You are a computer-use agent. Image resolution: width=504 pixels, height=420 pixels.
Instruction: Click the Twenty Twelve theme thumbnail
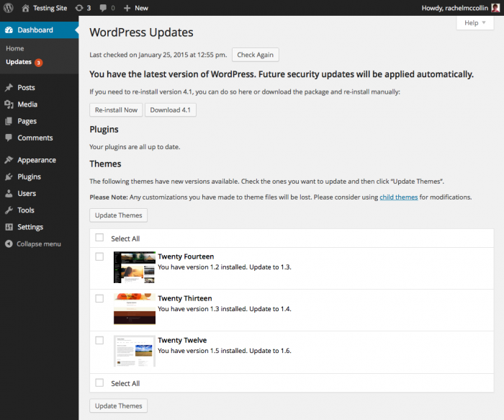(135, 351)
